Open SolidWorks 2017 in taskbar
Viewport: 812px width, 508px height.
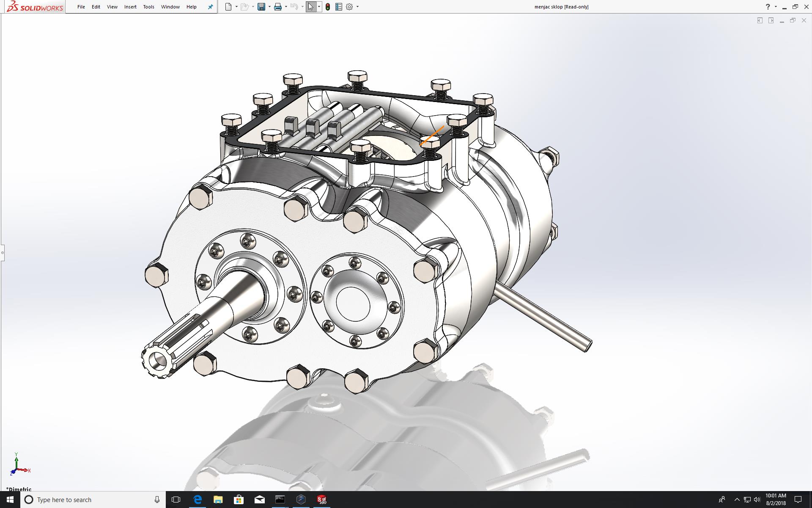click(x=321, y=500)
